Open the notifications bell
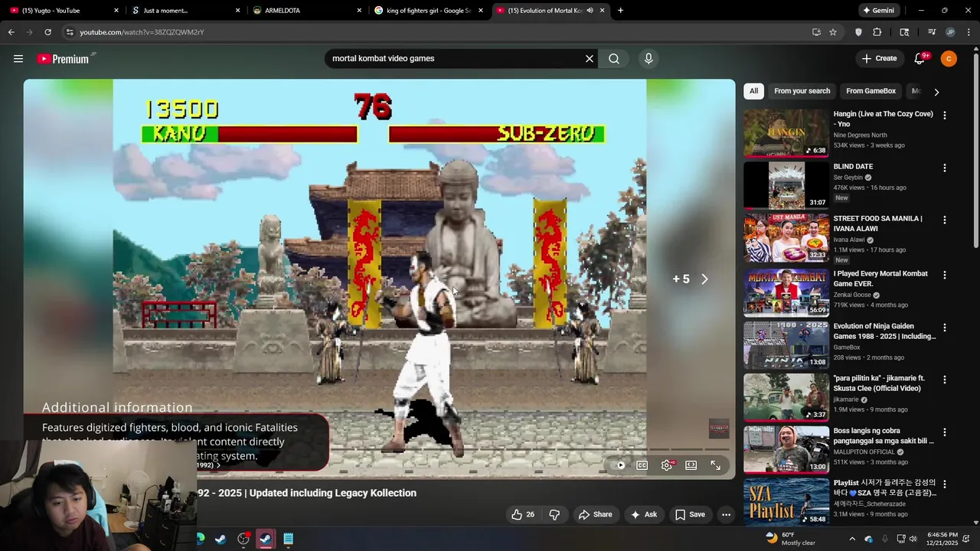 coord(920,59)
